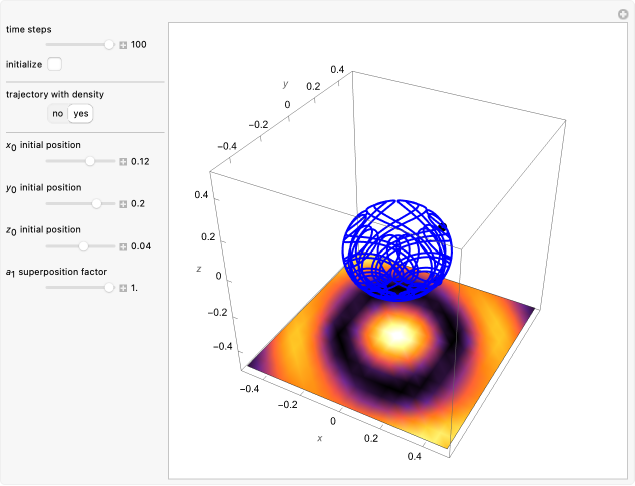This screenshot has width=635, height=486.
Task: Click the y0 initial position slider thumb
Action: pos(97,203)
